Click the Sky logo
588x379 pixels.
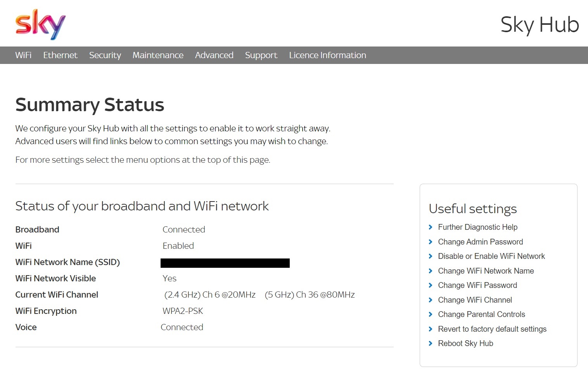(x=40, y=25)
